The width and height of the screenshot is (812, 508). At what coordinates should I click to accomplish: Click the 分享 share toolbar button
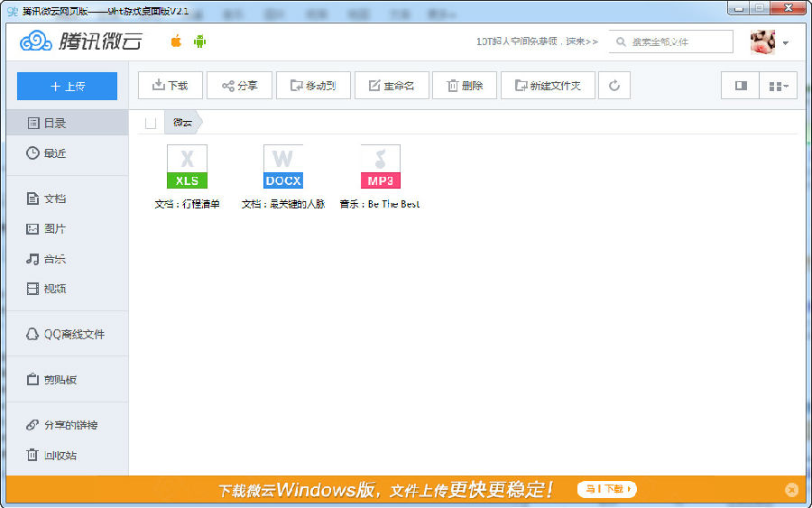point(239,86)
